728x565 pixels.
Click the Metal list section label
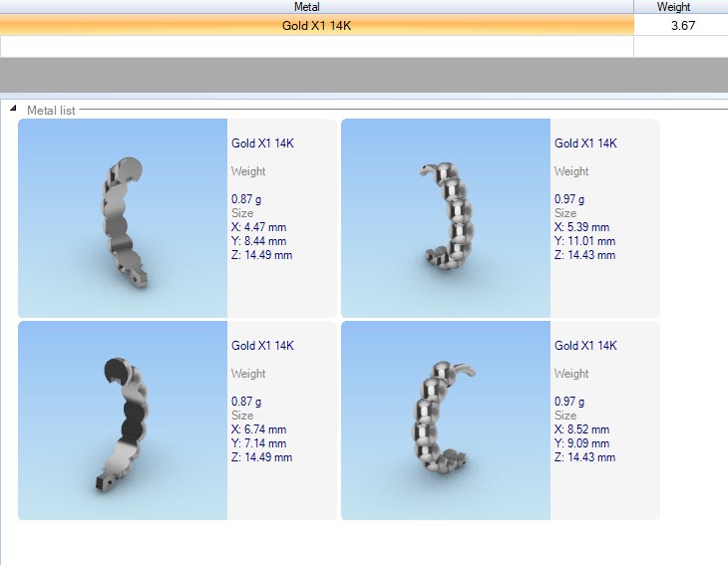pyautogui.click(x=51, y=111)
